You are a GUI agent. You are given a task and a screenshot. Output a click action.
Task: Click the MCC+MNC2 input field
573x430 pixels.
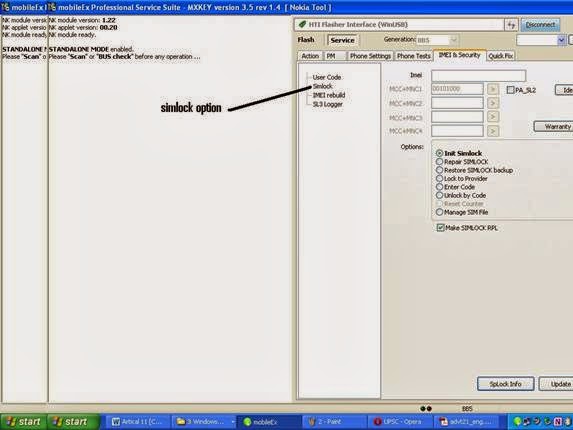pyautogui.click(x=457, y=103)
